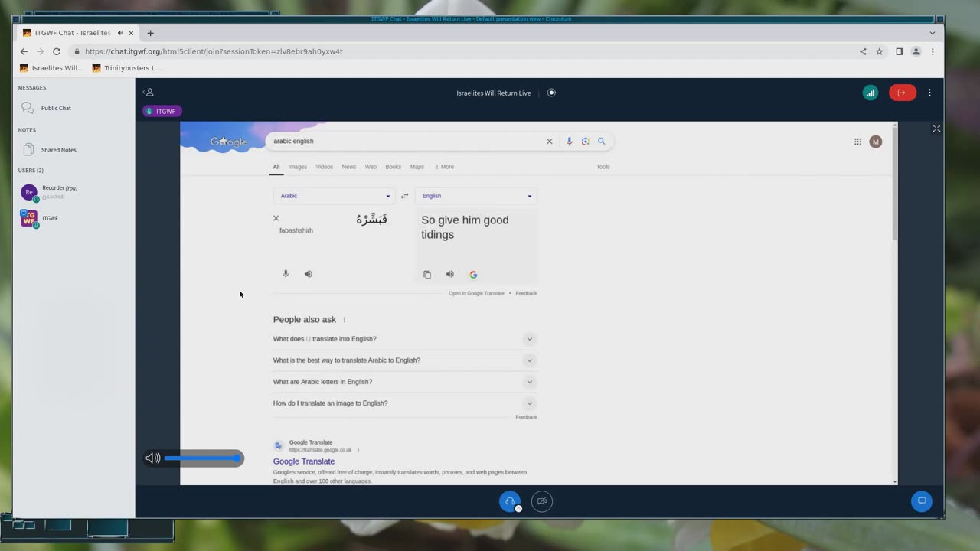
Task: Open the Arabic source language dropdown
Action: [x=334, y=196]
